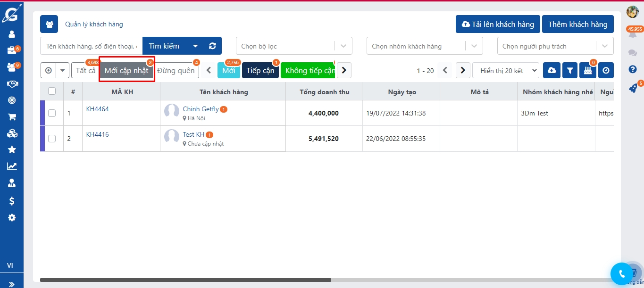This screenshot has height=288, width=644.
Task: Click the Thêm khách hàng button
Action: pyautogui.click(x=577, y=24)
